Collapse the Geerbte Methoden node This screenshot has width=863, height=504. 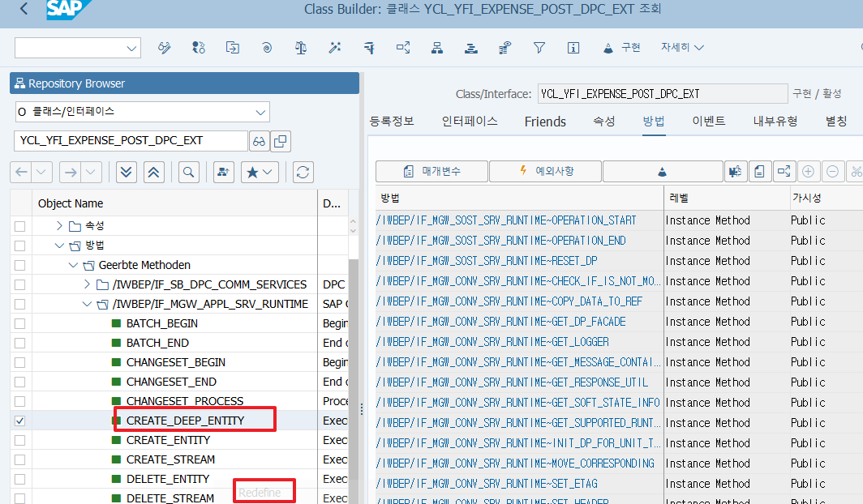tap(73, 266)
